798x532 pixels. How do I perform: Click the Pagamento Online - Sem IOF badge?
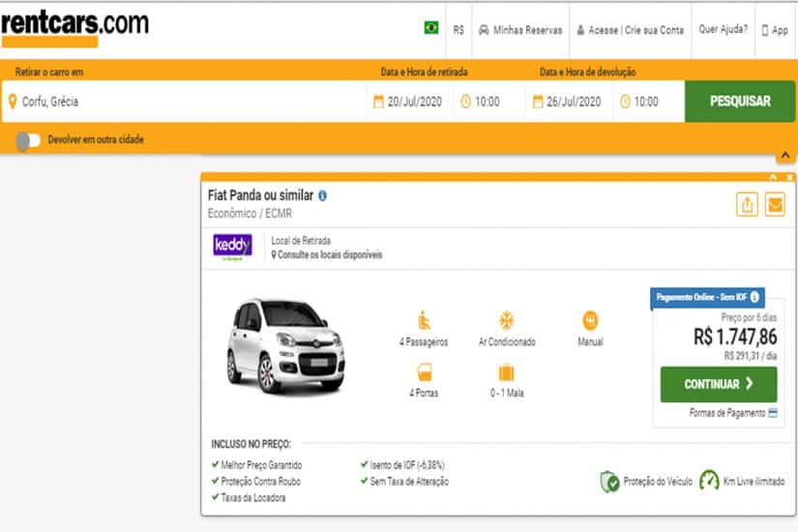707,297
